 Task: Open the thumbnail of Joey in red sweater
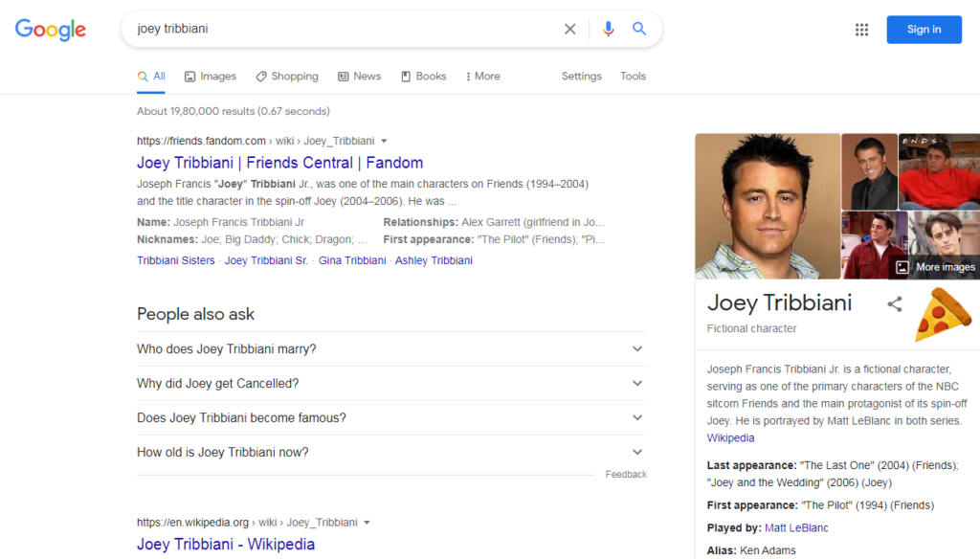click(940, 171)
